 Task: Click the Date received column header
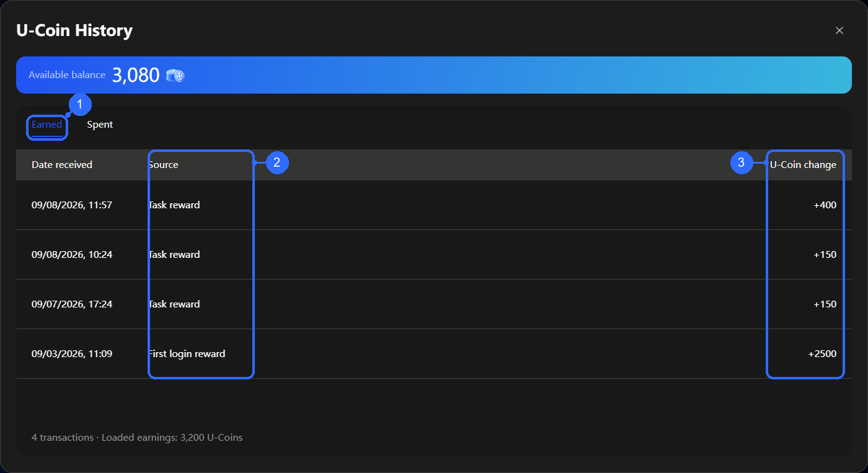pyautogui.click(x=62, y=165)
